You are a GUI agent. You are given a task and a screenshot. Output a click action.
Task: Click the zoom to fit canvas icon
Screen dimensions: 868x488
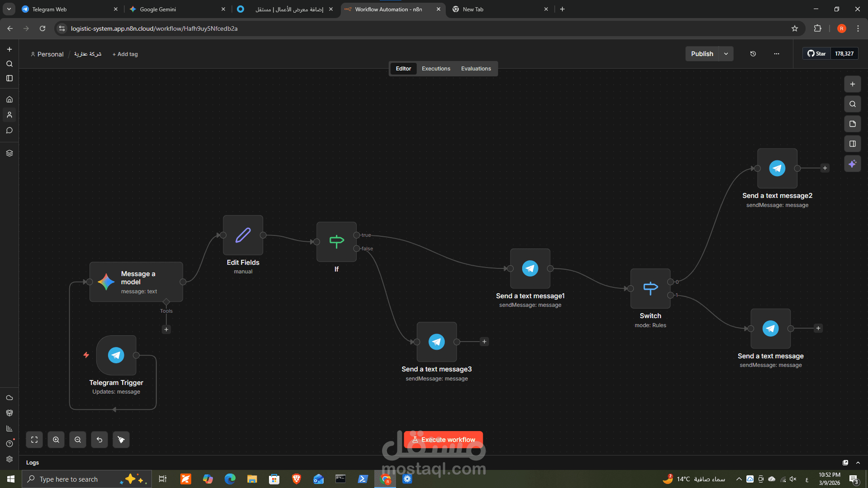(34, 440)
